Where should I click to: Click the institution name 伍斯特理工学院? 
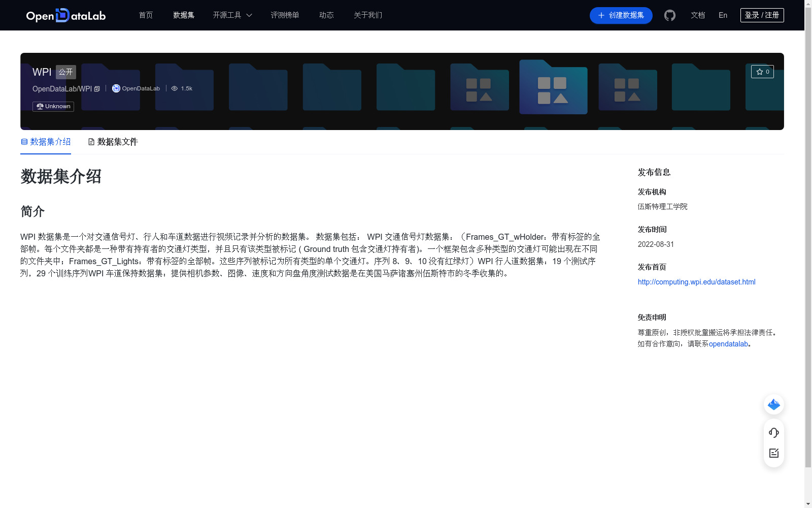coord(663,207)
